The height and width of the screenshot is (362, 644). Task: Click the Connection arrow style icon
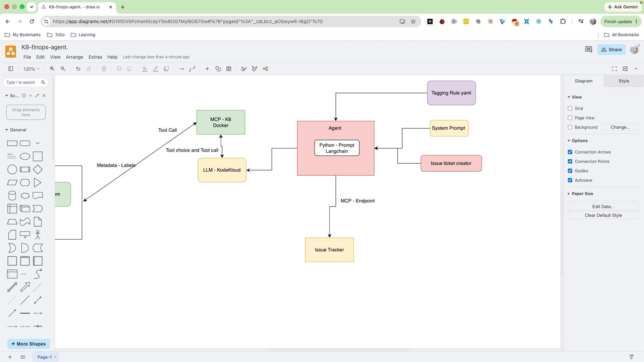click(x=181, y=69)
